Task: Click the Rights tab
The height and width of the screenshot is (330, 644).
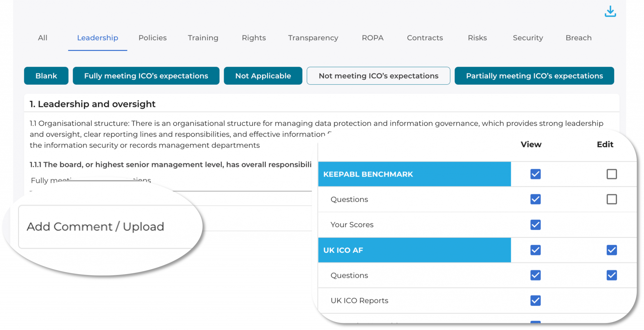Action: pos(254,38)
